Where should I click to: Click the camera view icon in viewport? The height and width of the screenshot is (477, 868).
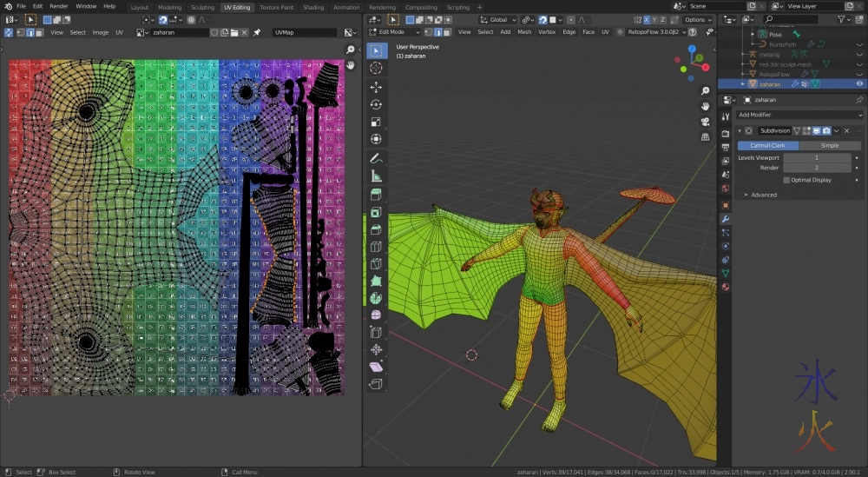pos(706,121)
